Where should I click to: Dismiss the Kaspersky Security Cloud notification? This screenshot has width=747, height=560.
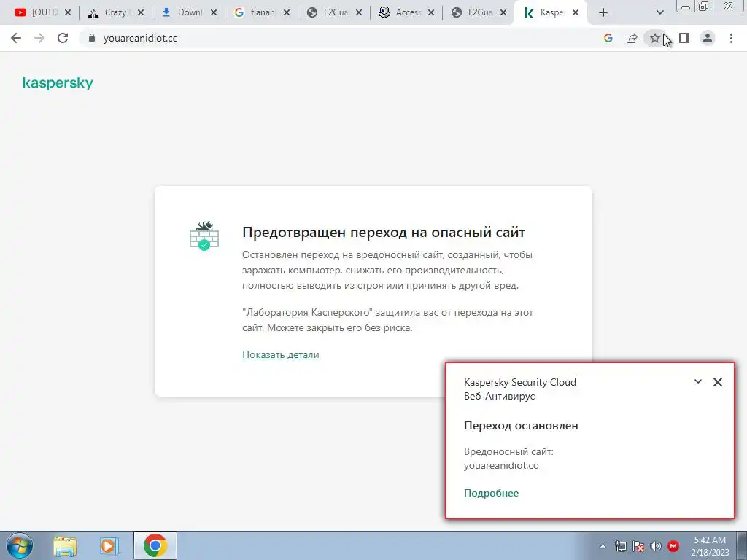coord(718,382)
